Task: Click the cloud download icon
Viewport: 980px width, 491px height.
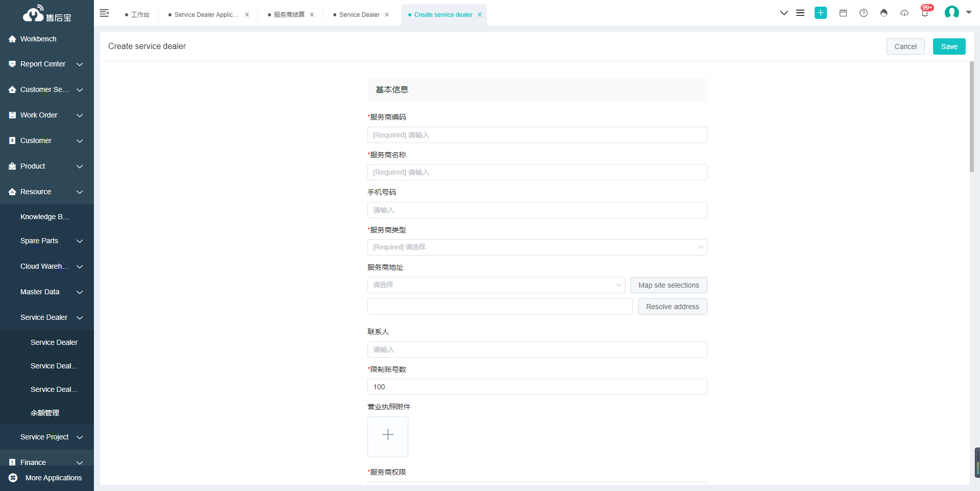Action: (904, 13)
